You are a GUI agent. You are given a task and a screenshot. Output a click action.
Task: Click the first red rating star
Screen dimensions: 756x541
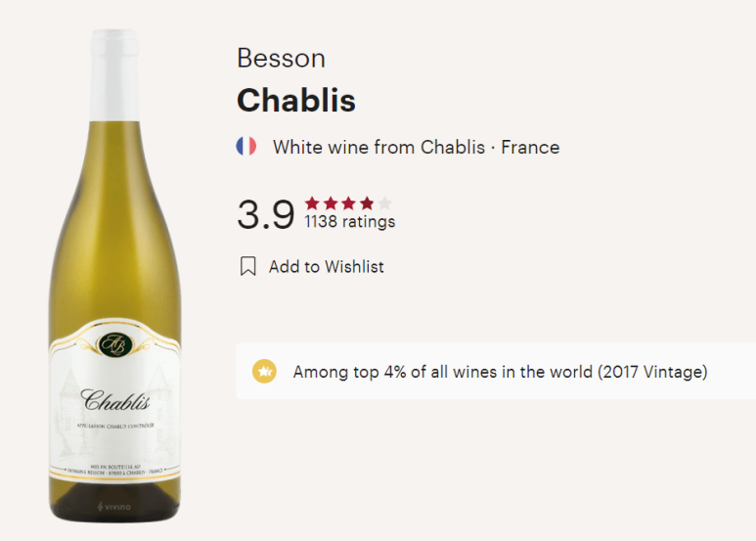[x=312, y=203]
